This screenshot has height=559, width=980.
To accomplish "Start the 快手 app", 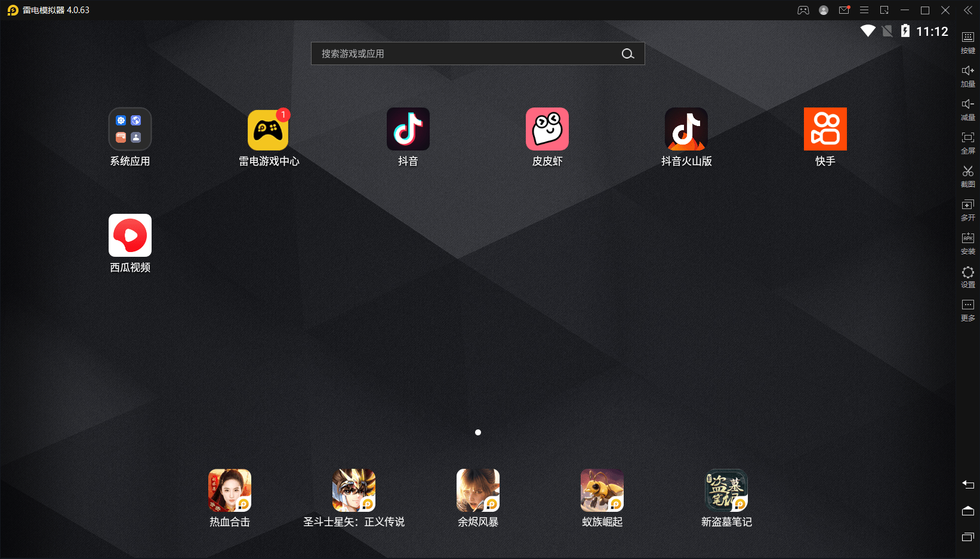I will pyautogui.click(x=825, y=129).
